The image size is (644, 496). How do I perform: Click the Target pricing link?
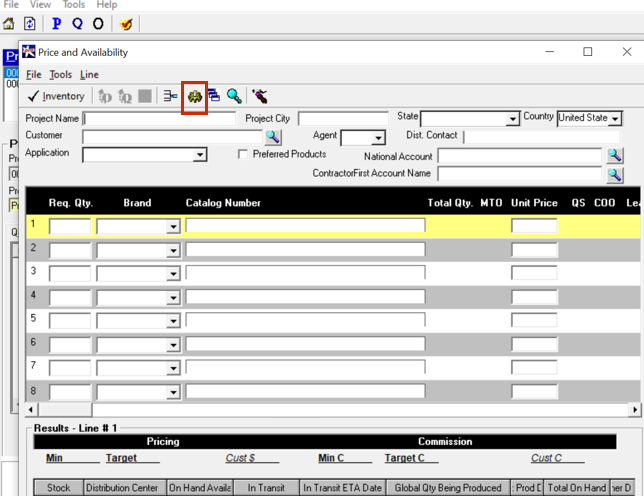pos(121,458)
